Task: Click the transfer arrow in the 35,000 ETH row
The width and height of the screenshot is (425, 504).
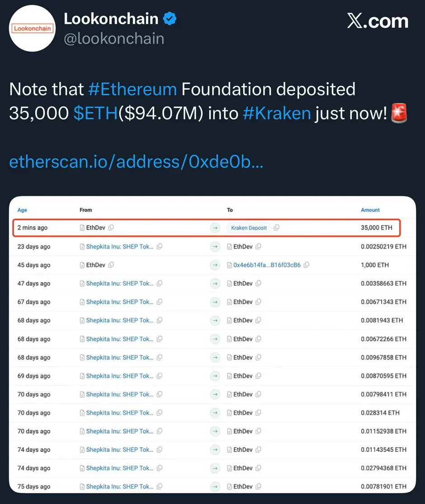Action: (x=215, y=228)
